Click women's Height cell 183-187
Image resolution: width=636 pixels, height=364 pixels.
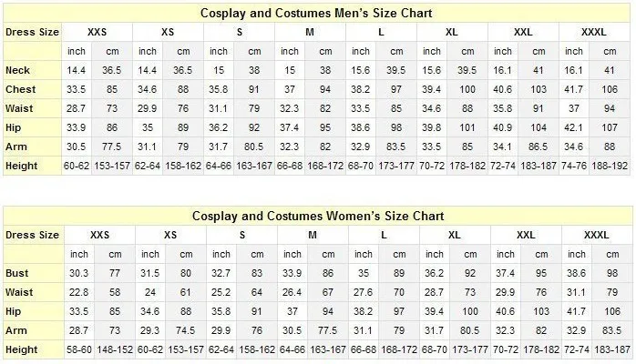pyautogui.click(x=612, y=349)
